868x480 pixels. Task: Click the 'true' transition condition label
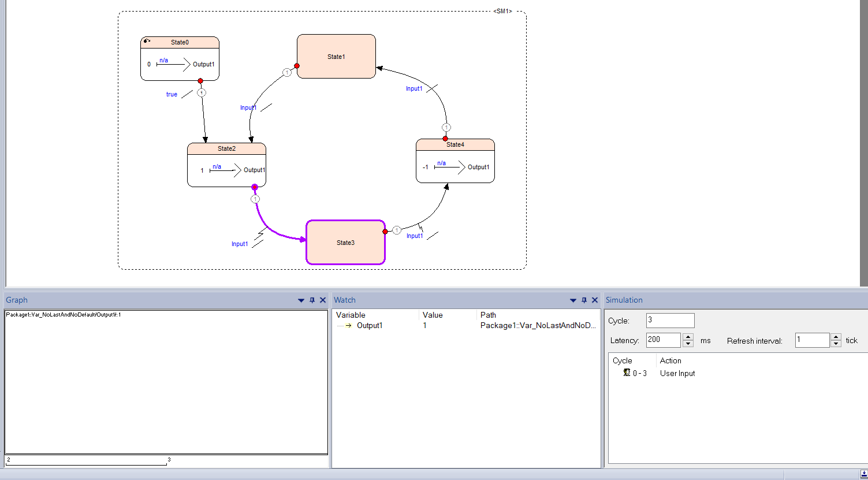click(172, 94)
